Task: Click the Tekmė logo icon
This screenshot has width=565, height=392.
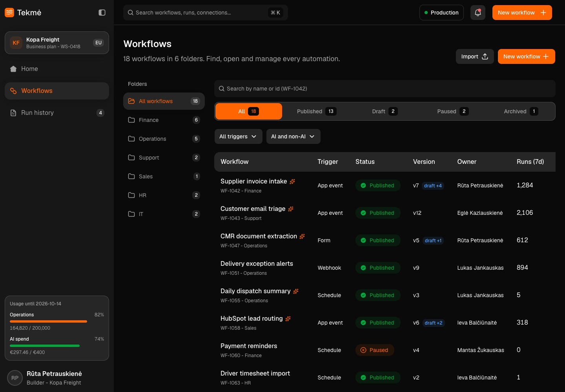Action: [9, 13]
